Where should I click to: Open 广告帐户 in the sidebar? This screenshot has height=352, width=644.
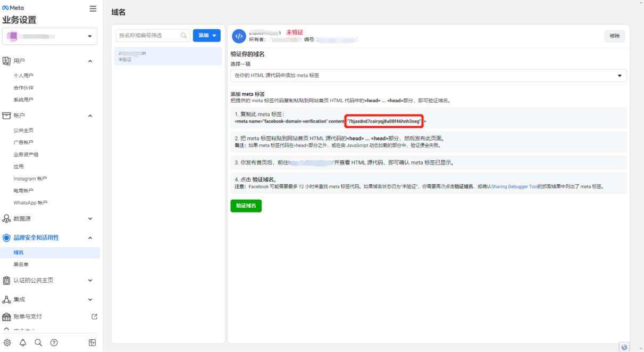[x=23, y=142]
